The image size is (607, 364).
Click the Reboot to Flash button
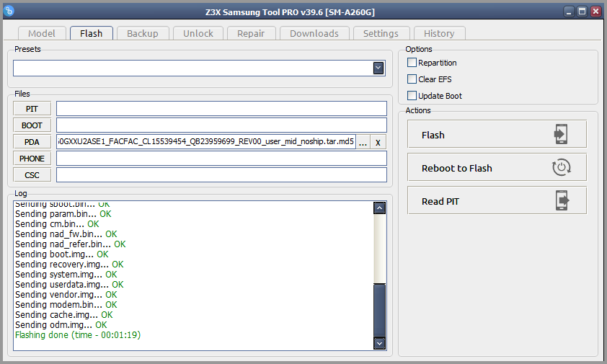497,167
